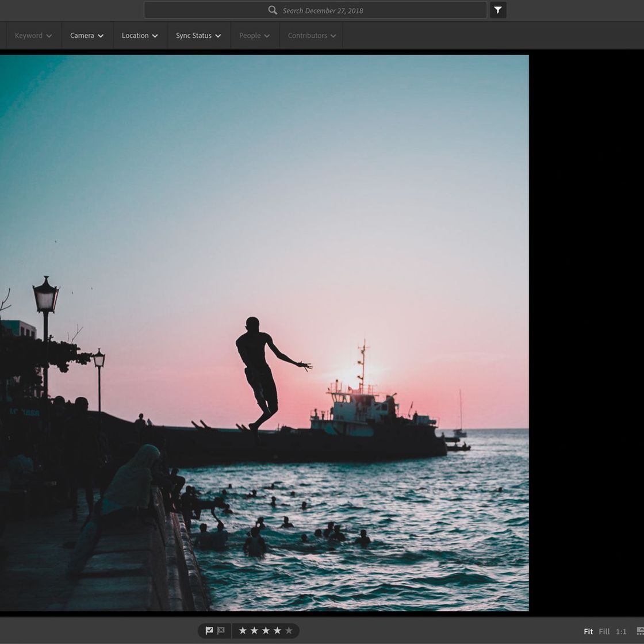Viewport: 644px width, 644px height.
Task: Click the magnifying glass search icon
Action: [273, 10]
